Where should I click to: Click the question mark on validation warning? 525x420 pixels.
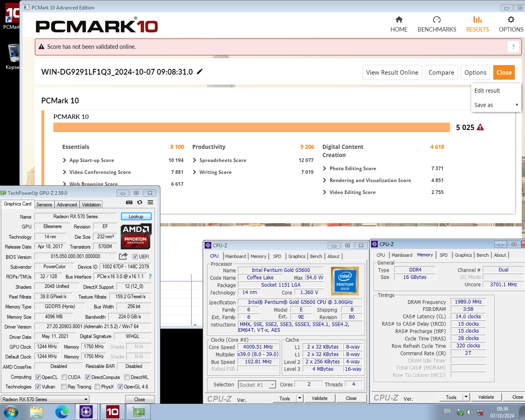point(513,47)
